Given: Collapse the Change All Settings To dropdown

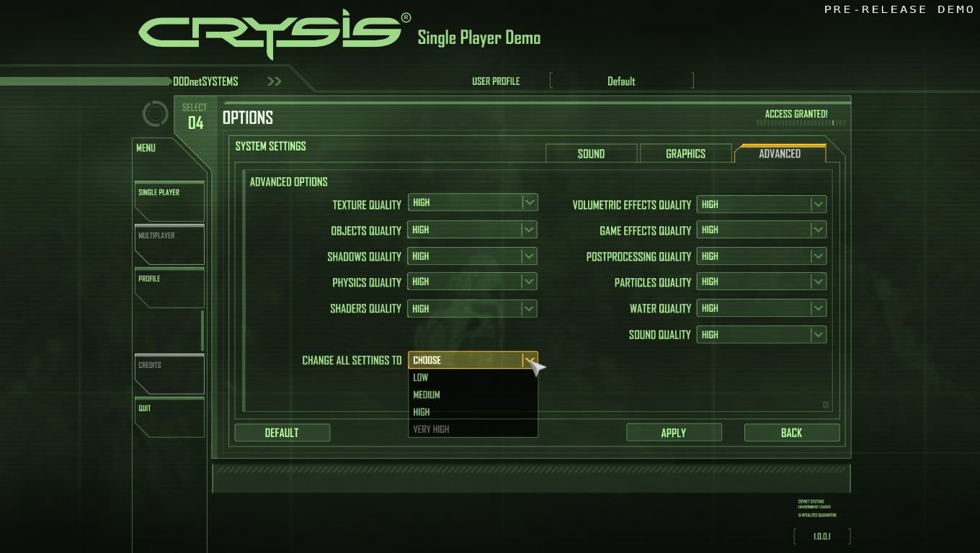Looking at the screenshot, I should click(x=473, y=360).
